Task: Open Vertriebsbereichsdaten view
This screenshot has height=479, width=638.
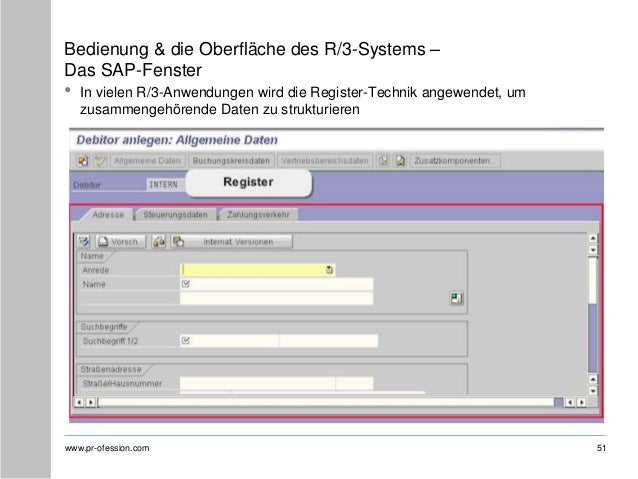Action: pyautogui.click(x=325, y=161)
